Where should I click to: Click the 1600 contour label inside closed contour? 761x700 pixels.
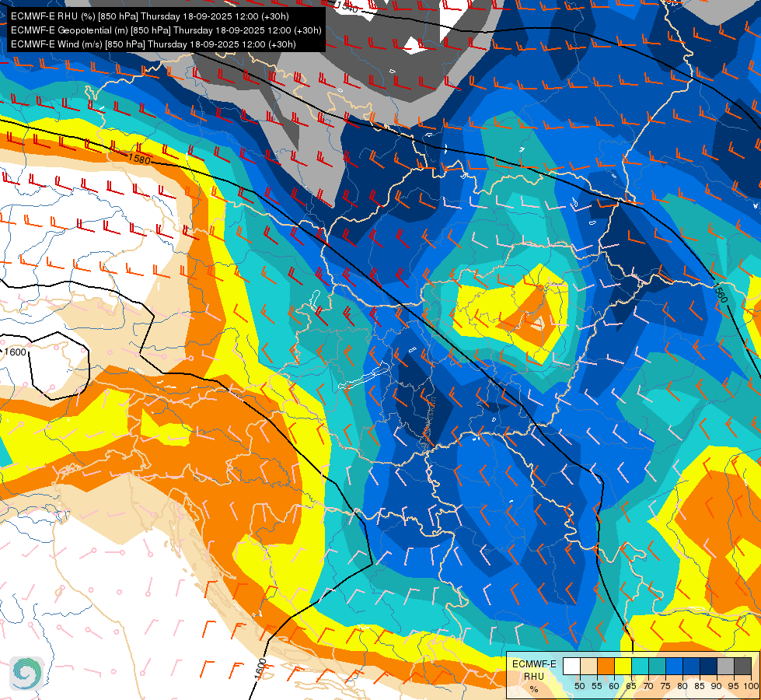pos(15,352)
